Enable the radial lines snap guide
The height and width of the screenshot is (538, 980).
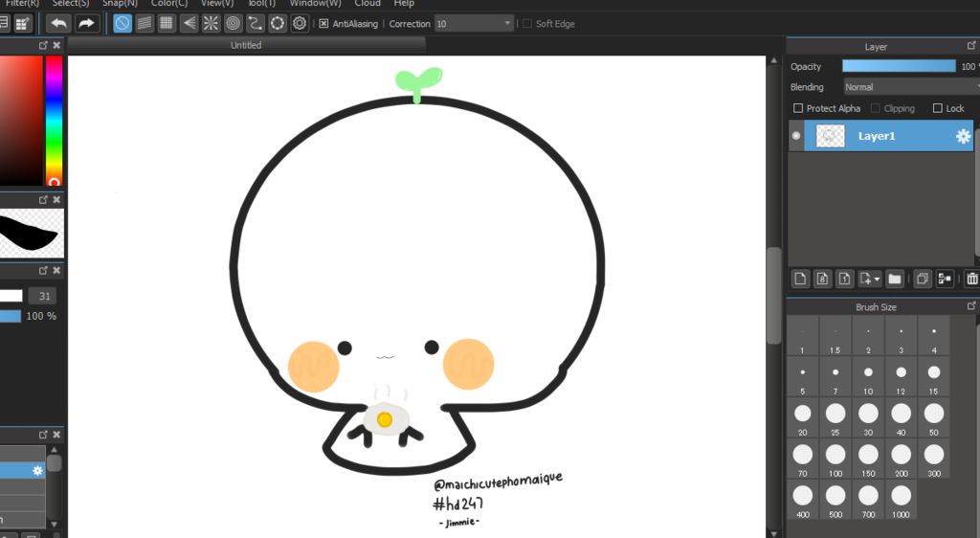click(x=211, y=24)
